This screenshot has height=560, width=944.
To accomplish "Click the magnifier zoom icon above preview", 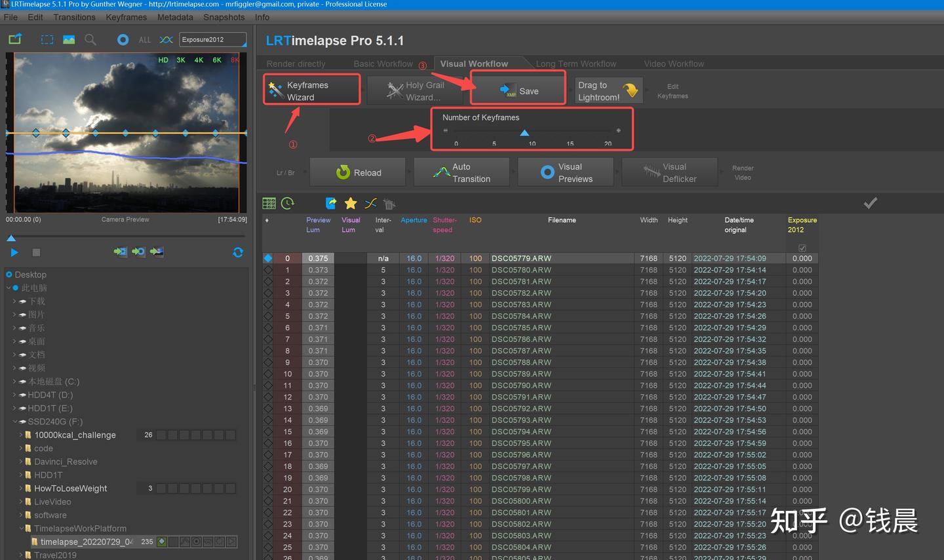I will (x=90, y=40).
